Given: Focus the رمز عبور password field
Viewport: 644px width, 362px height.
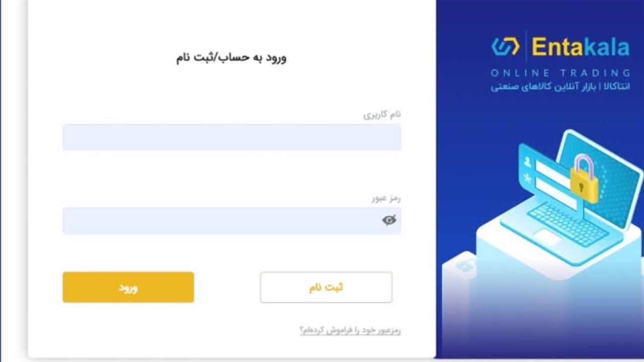Looking at the screenshot, I should 221,221.
